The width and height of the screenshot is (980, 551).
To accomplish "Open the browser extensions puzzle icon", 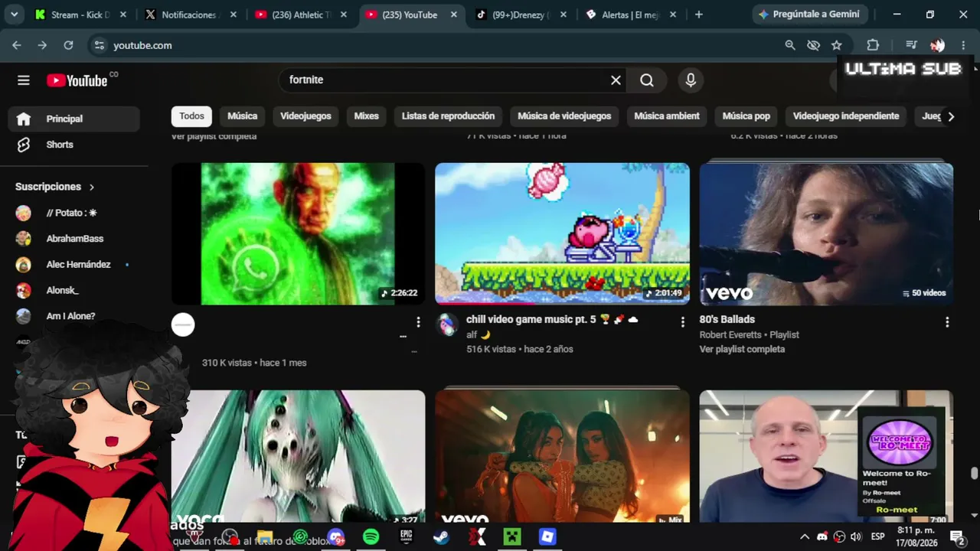I will (x=873, y=45).
